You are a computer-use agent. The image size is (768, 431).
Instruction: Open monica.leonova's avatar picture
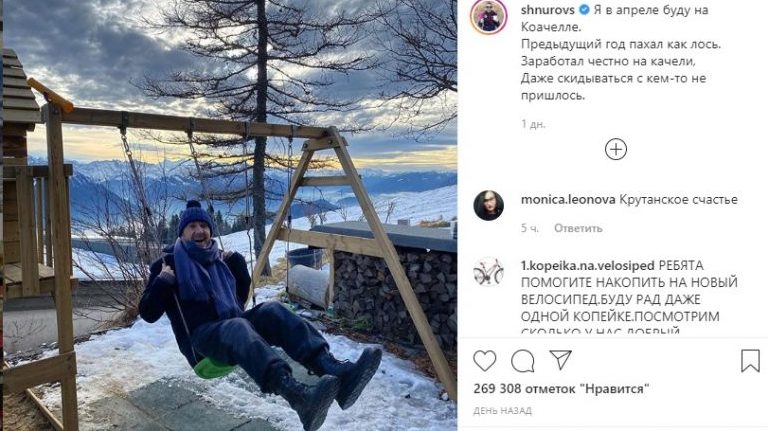pyautogui.click(x=488, y=206)
